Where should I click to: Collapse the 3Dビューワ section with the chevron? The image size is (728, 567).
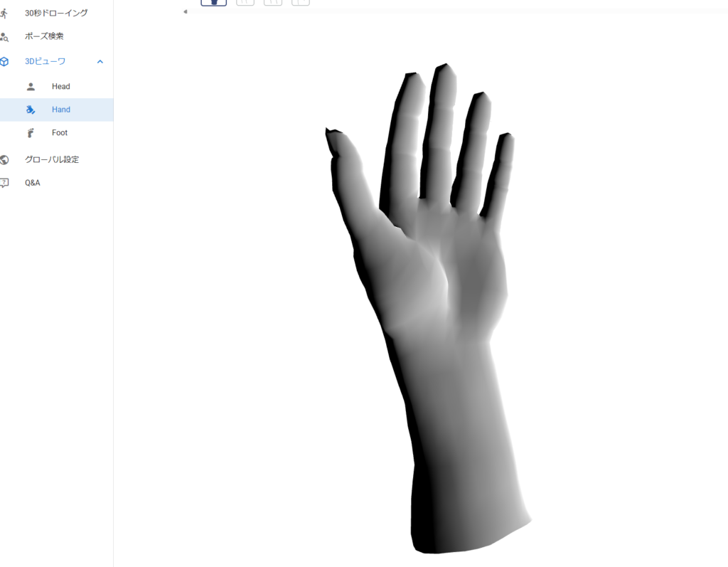[100, 61]
